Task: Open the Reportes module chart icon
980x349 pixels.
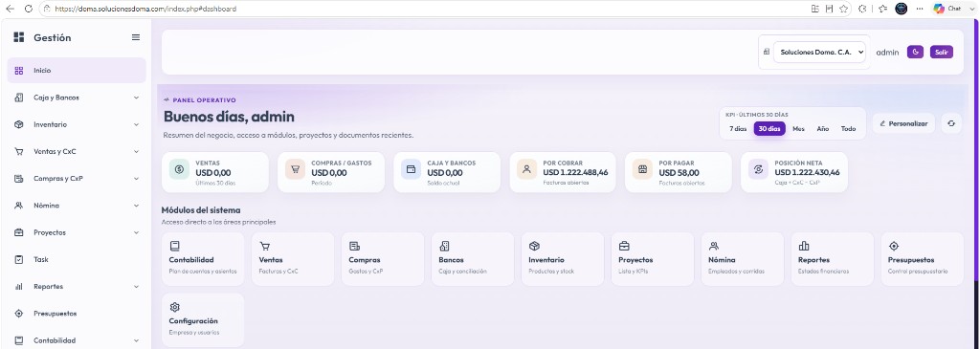Action: coord(804,246)
